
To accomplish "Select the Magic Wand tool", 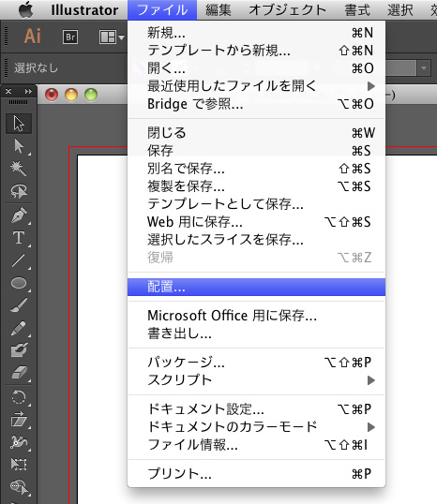I will tap(19, 169).
